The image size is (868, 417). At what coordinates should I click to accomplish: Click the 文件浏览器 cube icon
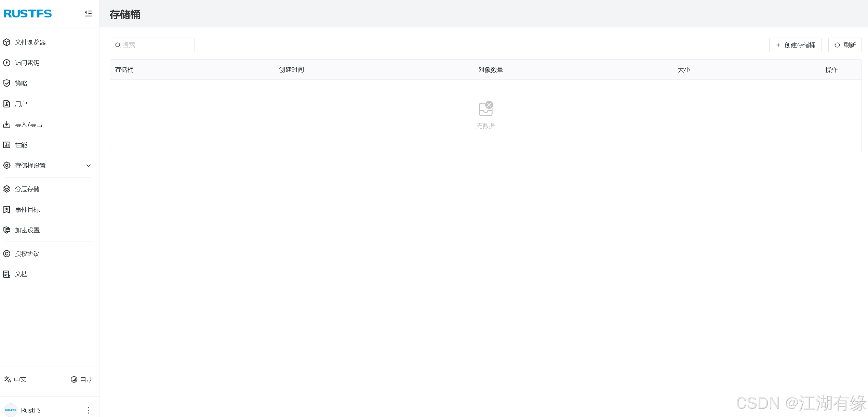(x=7, y=42)
